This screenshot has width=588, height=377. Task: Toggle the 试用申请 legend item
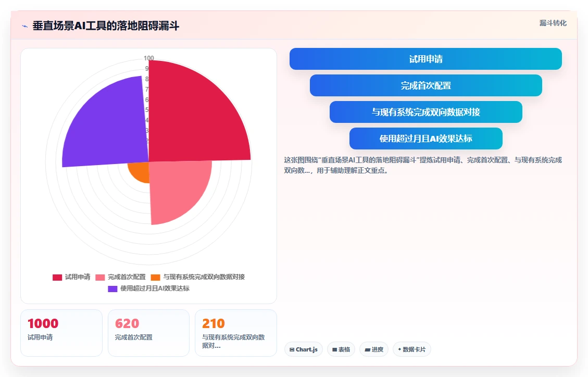click(71, 277)
